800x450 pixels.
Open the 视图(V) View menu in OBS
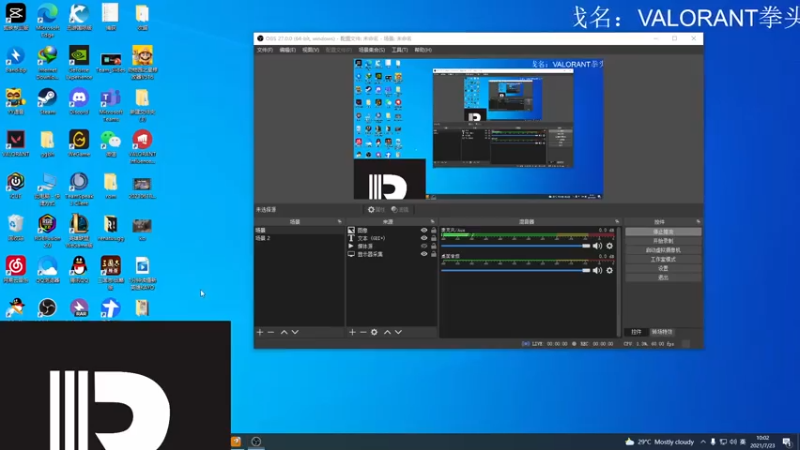click(311, 50)
